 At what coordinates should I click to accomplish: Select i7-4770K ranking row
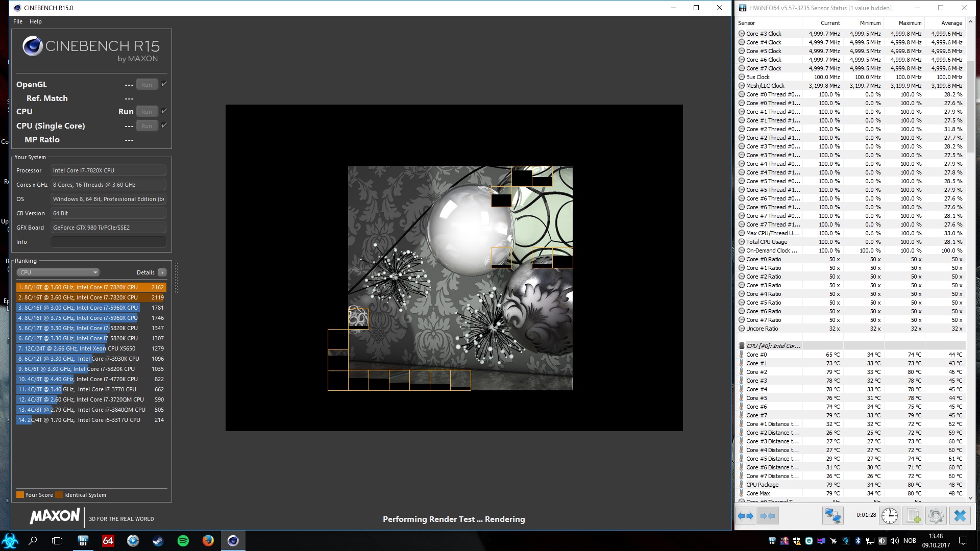coord(91,379)
